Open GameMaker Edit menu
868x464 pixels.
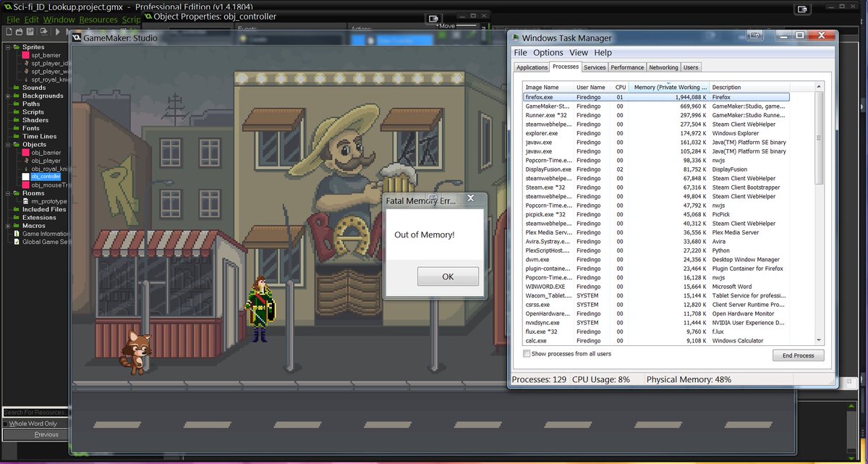click(x=32, y=20)
